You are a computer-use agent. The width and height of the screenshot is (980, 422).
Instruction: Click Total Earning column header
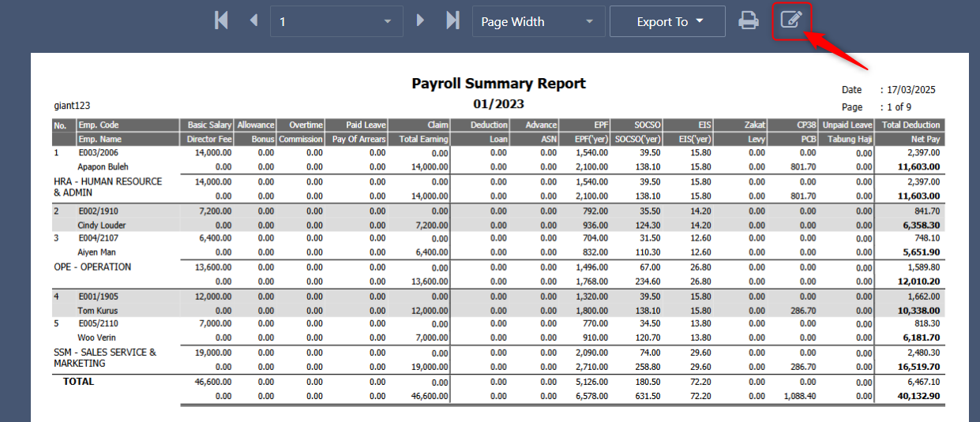[x=424, y=139]
